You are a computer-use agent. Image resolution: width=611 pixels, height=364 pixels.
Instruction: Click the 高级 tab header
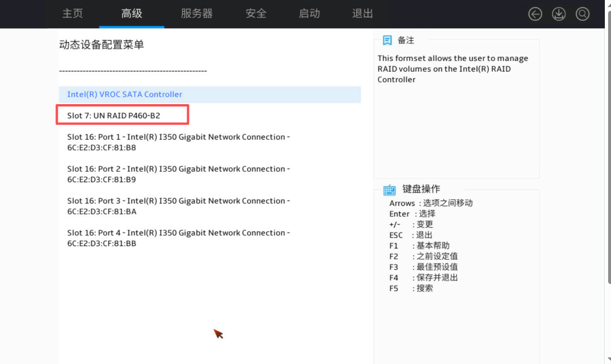pos(132,14)
